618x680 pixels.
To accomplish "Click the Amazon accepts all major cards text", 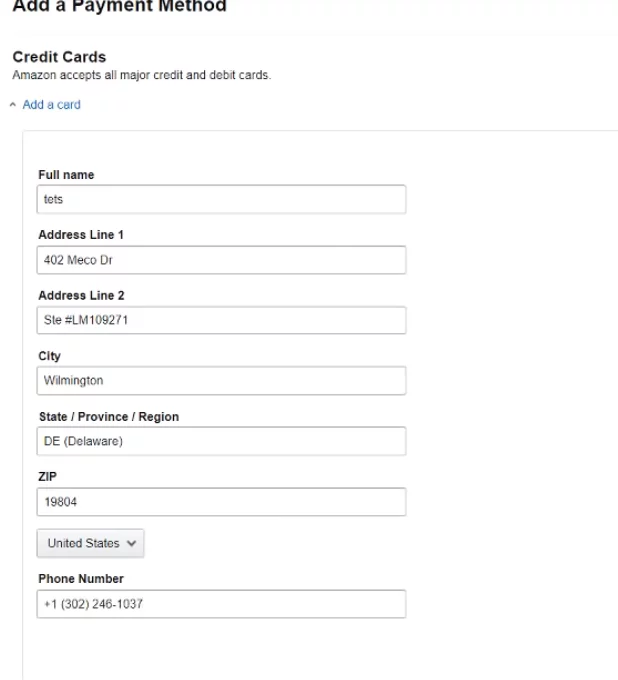I will click(x=141, y=75).
